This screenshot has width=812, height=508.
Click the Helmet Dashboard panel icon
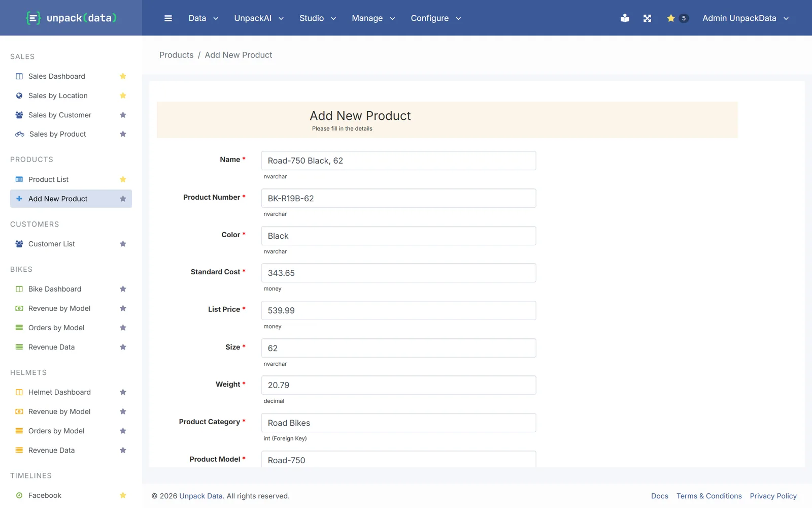(x=19, y=392)
